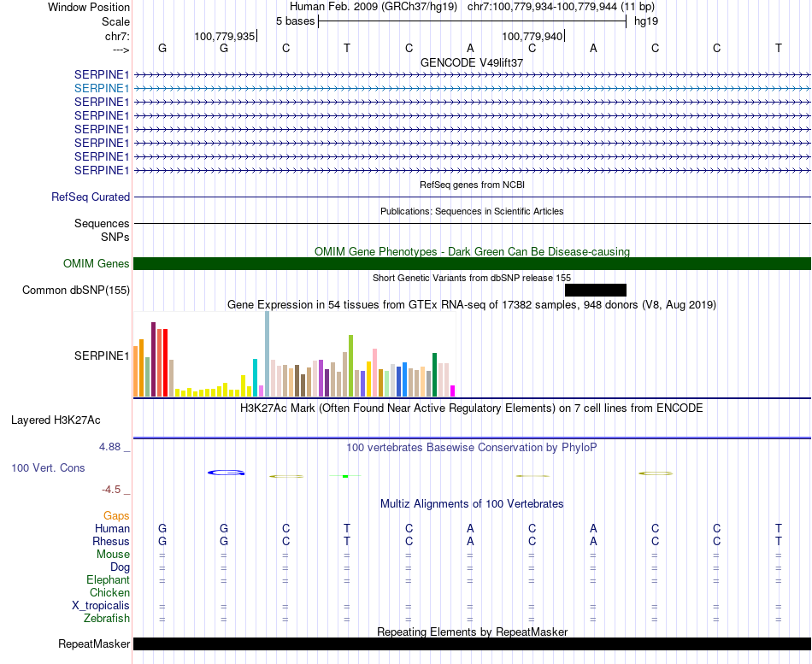Click the ---> strand direction arrow
The height and width of the screenshot is (664, 812).
[x=121, y=50]
